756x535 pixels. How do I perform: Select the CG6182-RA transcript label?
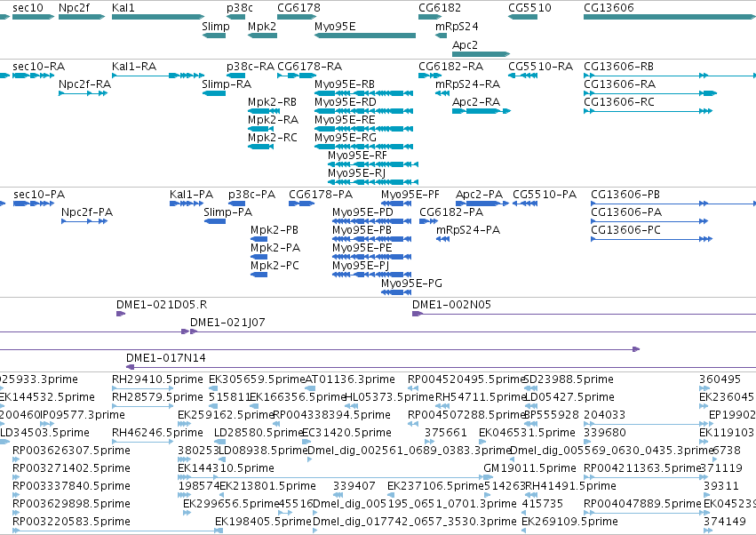tap(450, 67)
